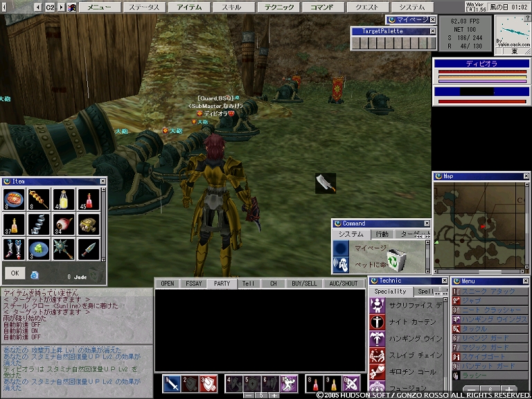The image size is (532, 399).
Task: Click down arrow on Item window scrollbar
Action: click(x=103, y=260)
